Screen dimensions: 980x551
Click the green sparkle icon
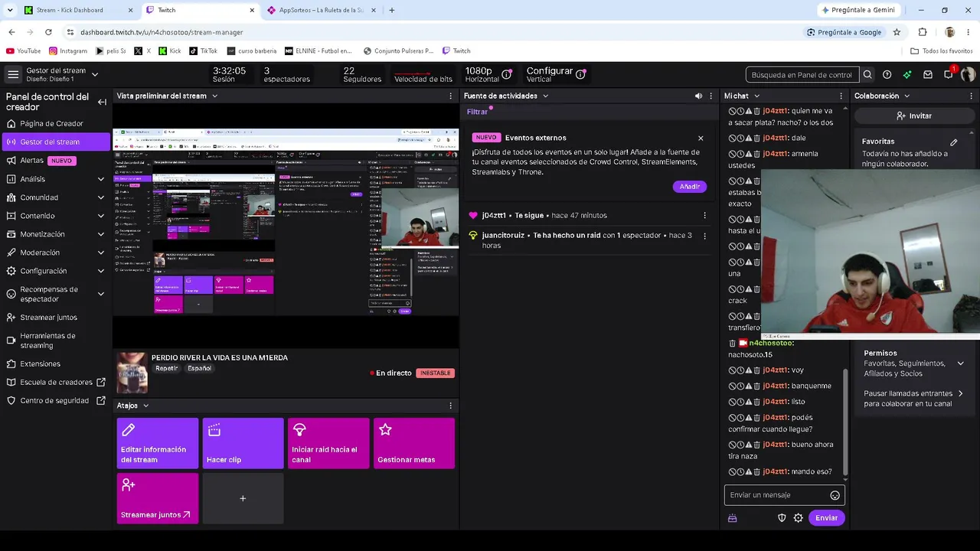pyautogui.click(x=907, y=75)
